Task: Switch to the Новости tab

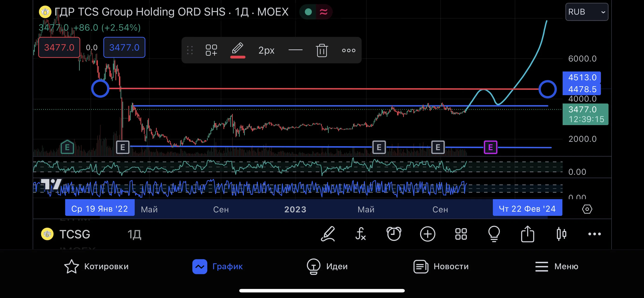Action: (x=441, y=266)
